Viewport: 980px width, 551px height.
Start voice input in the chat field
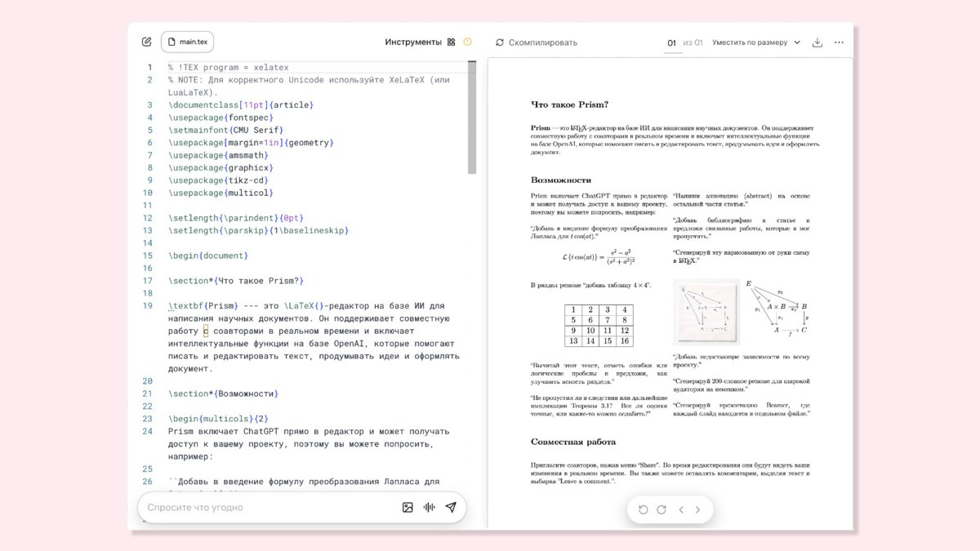coord(429,507)
